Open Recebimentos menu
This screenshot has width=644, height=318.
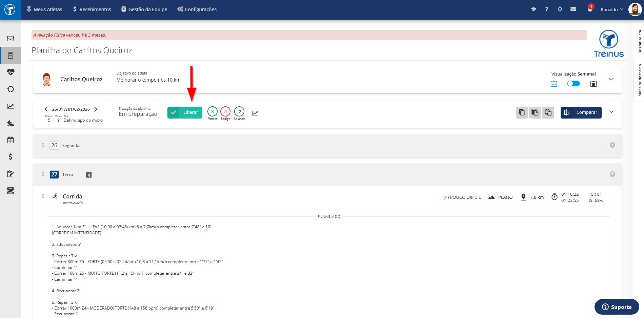coord(92,9)
